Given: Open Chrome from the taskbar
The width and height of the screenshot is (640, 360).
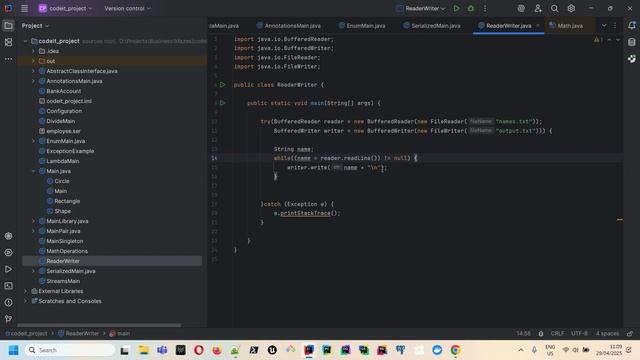Looking at the screenshot, I should point(455,350).
